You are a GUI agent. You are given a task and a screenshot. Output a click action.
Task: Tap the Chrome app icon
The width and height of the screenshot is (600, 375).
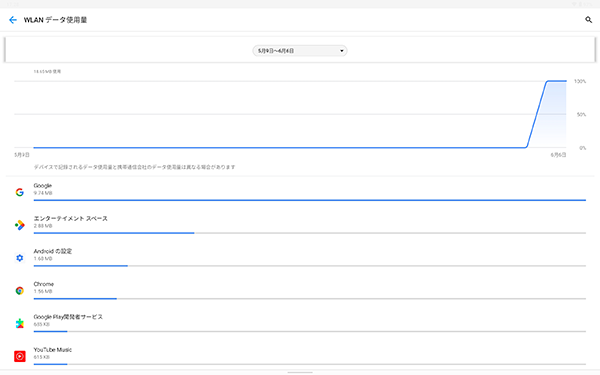click(x=20, y=291)
